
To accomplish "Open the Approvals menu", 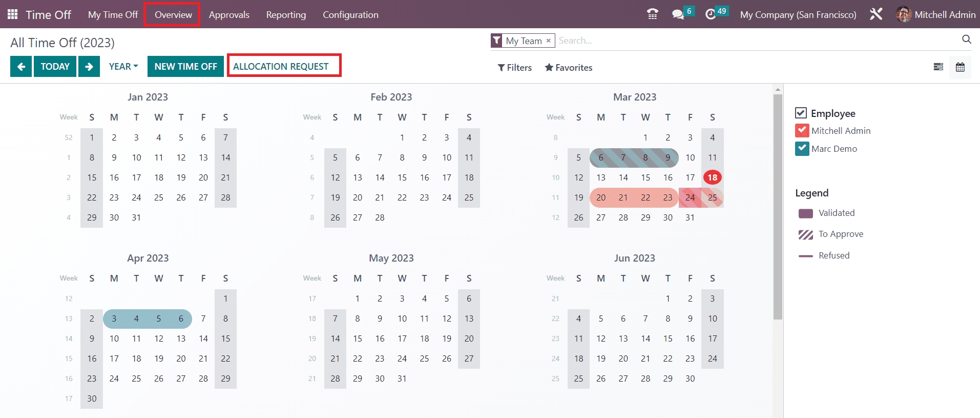I will click(229, 15).
